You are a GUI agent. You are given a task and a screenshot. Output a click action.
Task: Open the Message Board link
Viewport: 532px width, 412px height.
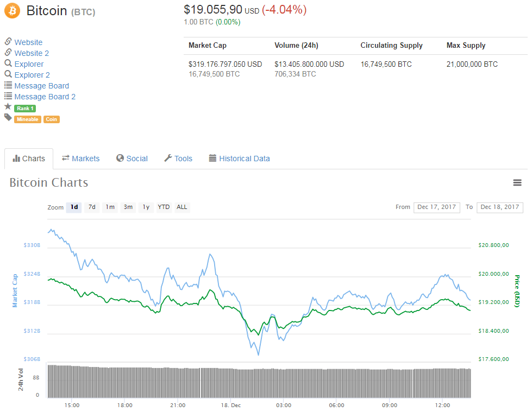(42, 86)
